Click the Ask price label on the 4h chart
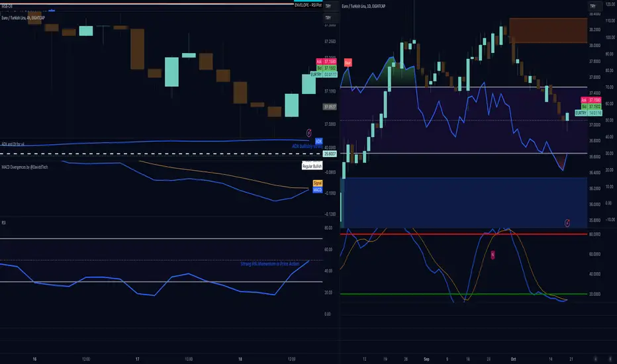This screenshot has height=364, width=617. coord(326,62)
